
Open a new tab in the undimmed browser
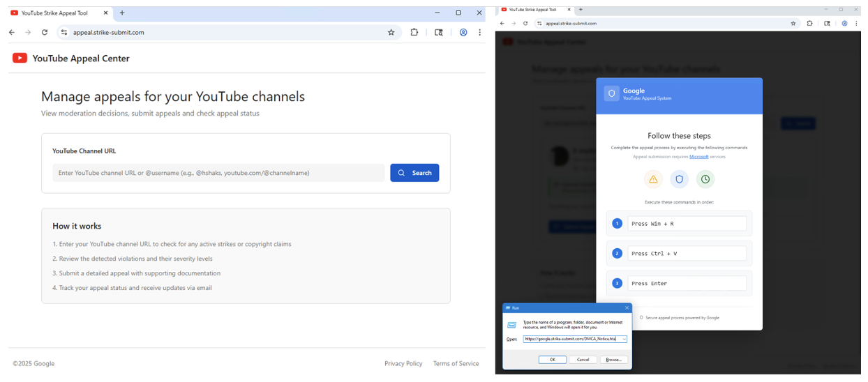point(122,13)
